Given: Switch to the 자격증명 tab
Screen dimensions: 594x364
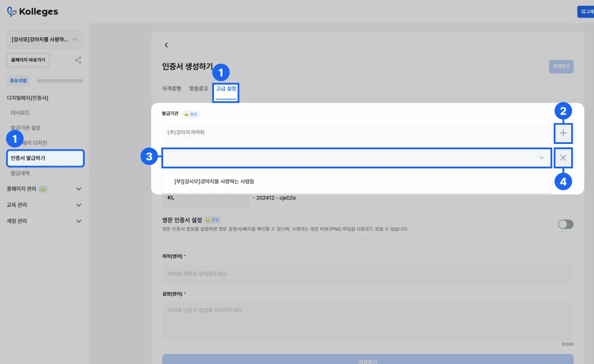Looking at the screenshot, I should [x=171, y=89].
